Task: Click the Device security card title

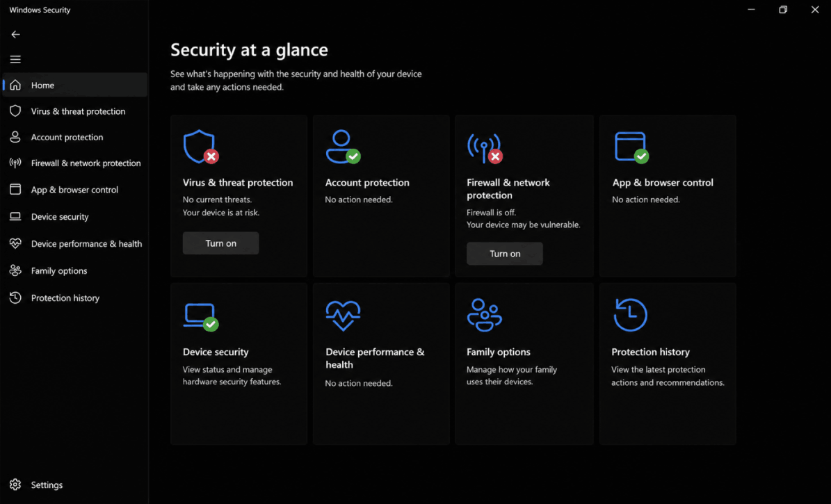Action: click(x=215, y=351)
